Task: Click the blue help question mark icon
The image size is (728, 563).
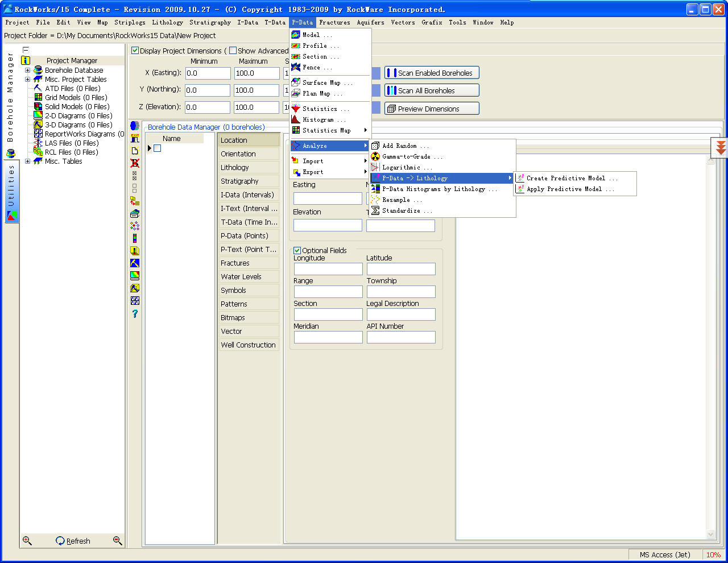Action: [x=135, y=313]
